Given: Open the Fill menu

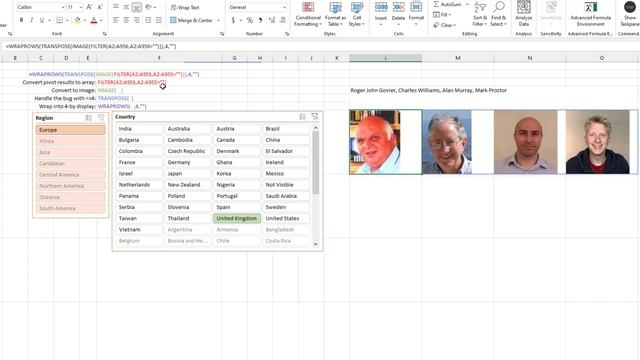Looking at the screenshot, I should point(442,15).
